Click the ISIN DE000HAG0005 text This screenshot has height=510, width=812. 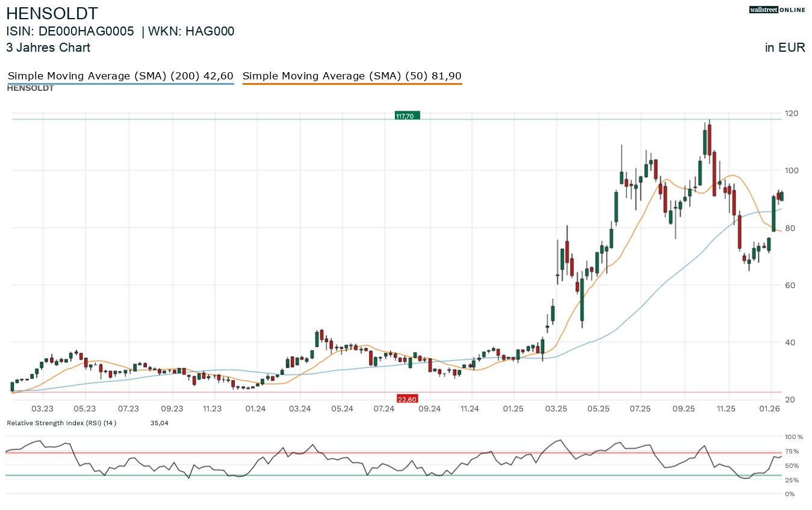coord(70,32)
